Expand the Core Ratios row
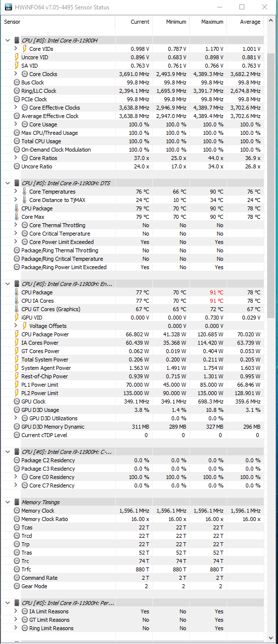Viewport: 278px width, 644px height. coord(16,158)
